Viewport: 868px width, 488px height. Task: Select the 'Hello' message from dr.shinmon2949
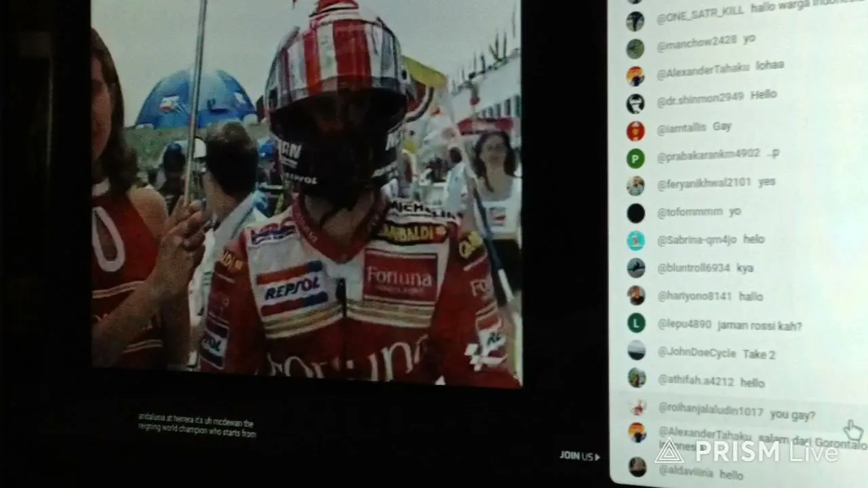point(764,95)
